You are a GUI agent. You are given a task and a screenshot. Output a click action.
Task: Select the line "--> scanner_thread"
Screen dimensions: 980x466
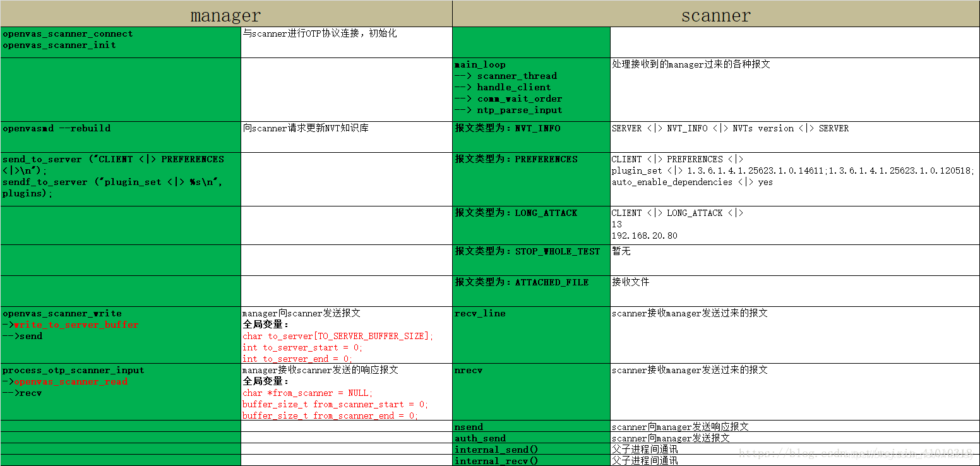(506, 76)
